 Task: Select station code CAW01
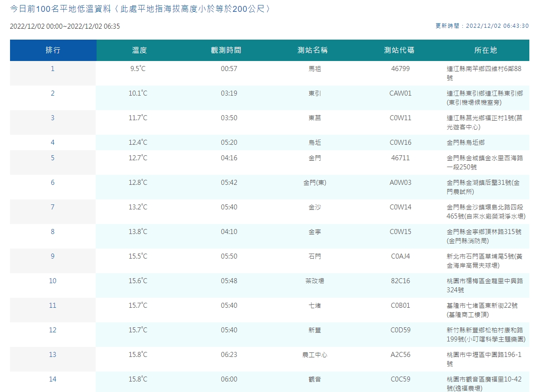pyautogui.click(x=400, y=93)
